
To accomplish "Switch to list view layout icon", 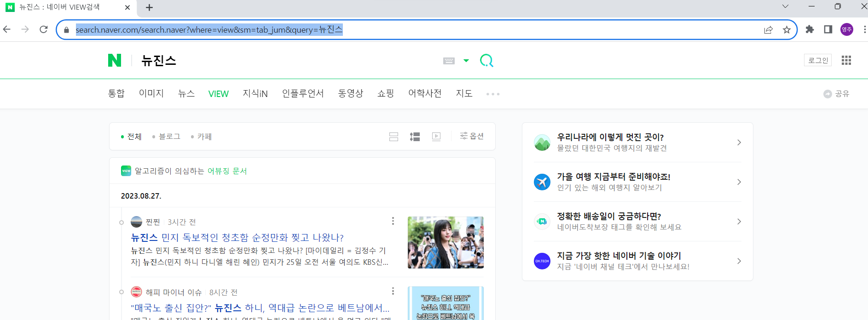I will pos(415,137).
